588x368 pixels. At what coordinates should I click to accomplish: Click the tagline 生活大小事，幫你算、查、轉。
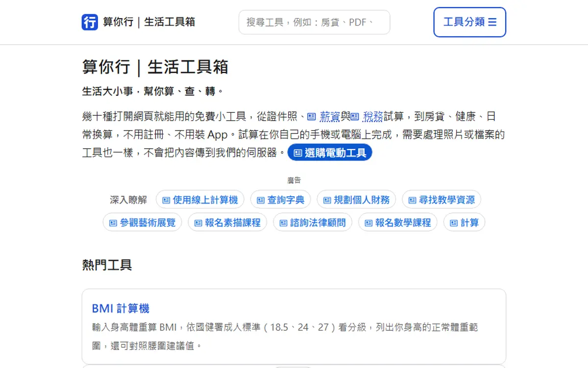point(153,91)
